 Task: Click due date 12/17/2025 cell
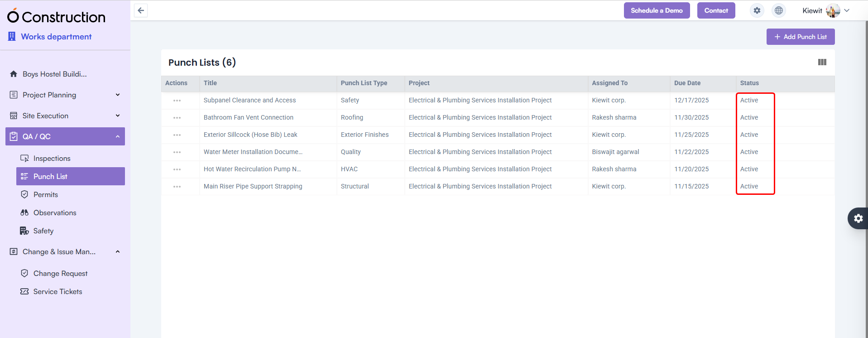pyautogui.click(x=691, y=100)
